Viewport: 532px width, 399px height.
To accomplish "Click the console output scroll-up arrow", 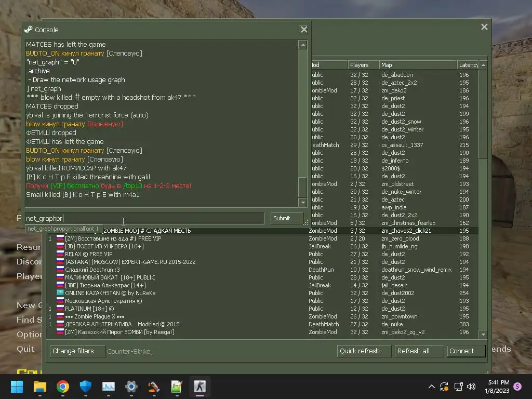I will click(x=303, y=45).
